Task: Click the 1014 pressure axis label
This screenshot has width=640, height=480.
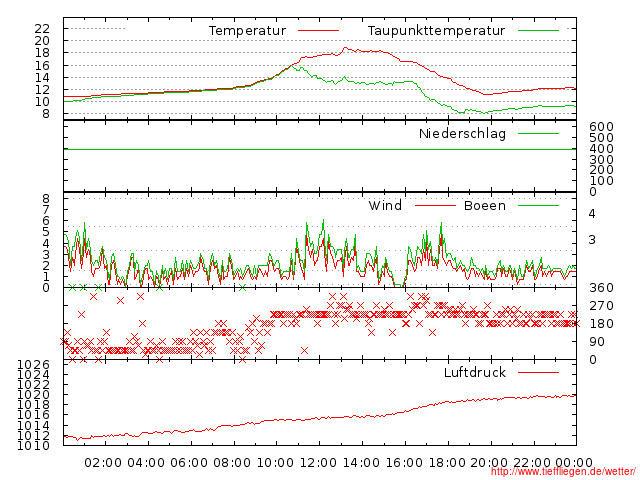Action: (33, 425)
